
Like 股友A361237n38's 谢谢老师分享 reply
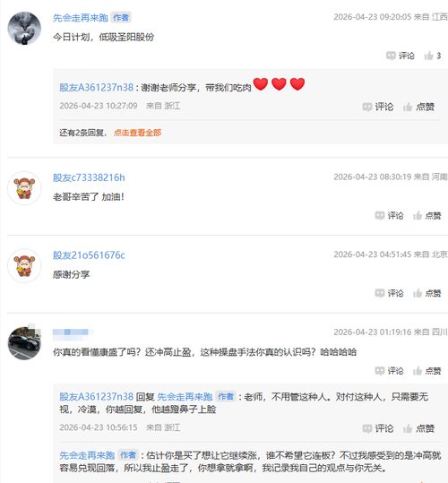pos(418,107)
